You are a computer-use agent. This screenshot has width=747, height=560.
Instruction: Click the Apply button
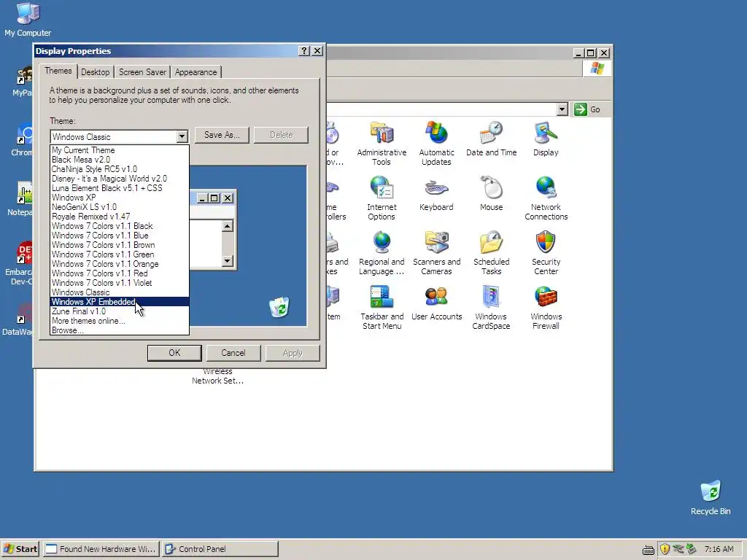[x=293, y=353]
